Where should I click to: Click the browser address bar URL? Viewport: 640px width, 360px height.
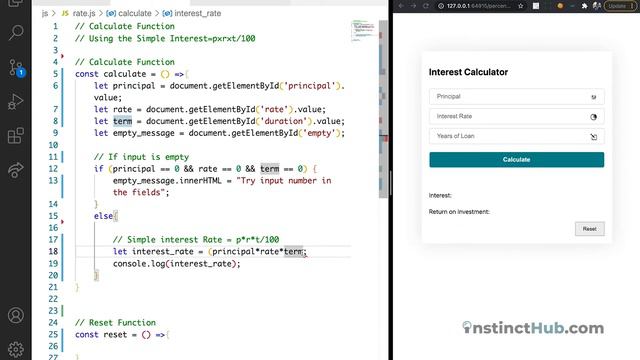point(478,6)
